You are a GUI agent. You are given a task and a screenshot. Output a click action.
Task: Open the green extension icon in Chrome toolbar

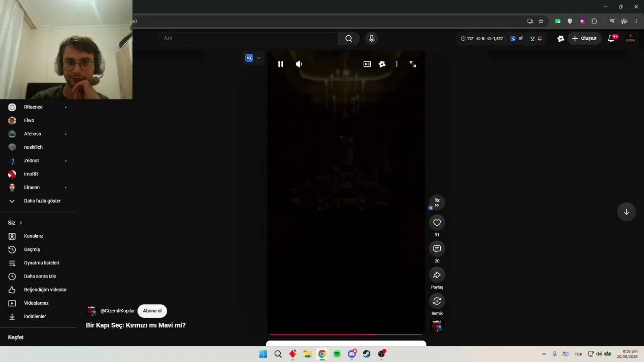[x=557, y=21]
